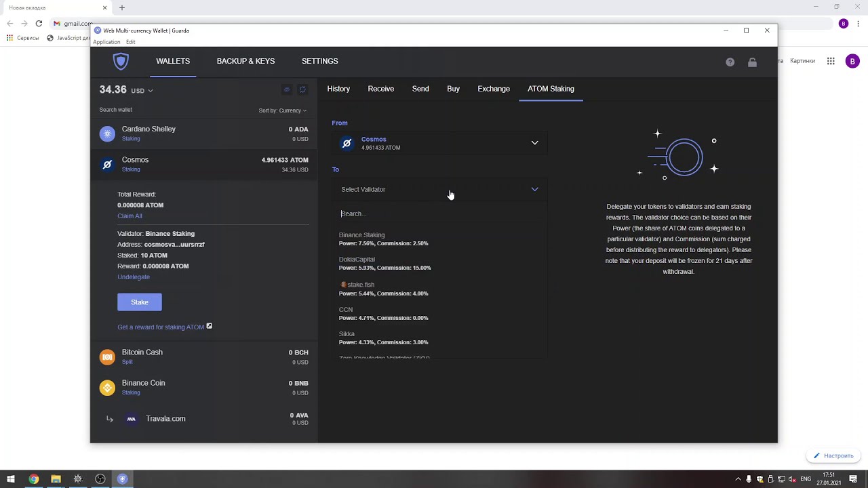Screen dimensions: 868x488
Task: Switch to History tab
Action: pyautogui.click(x=338, y=89)
